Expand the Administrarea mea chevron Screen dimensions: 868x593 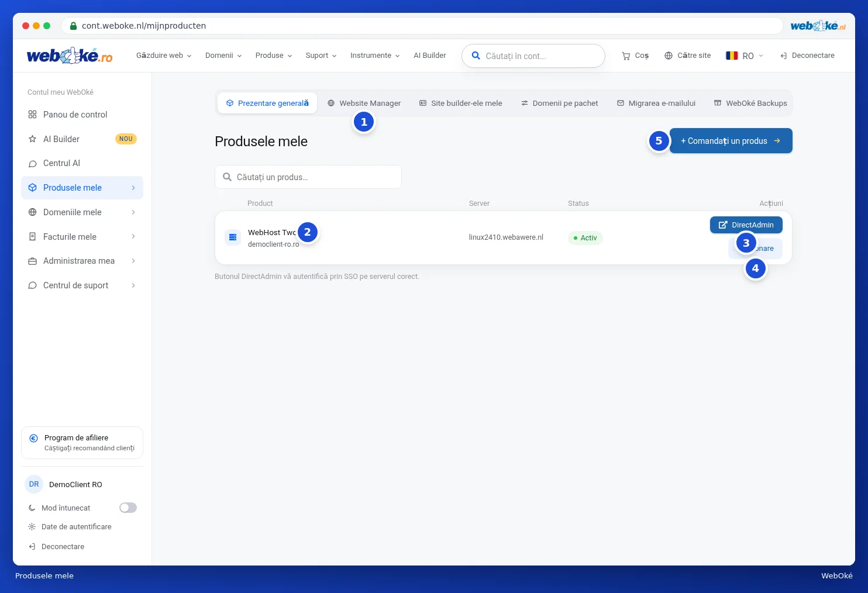click(133, 261)
